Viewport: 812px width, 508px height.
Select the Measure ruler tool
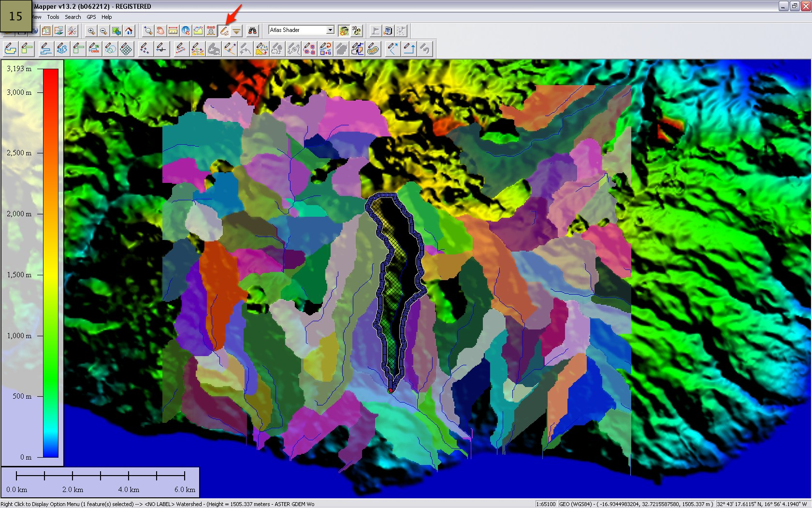click(x=173, y=31)
